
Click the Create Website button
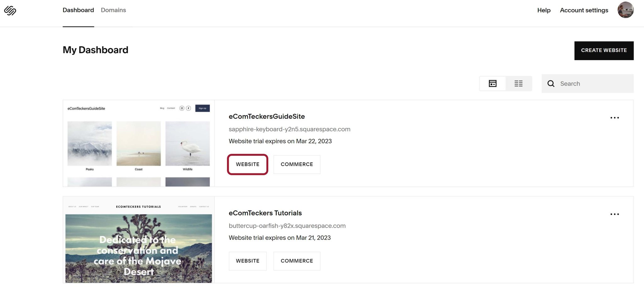pos(604,50)
